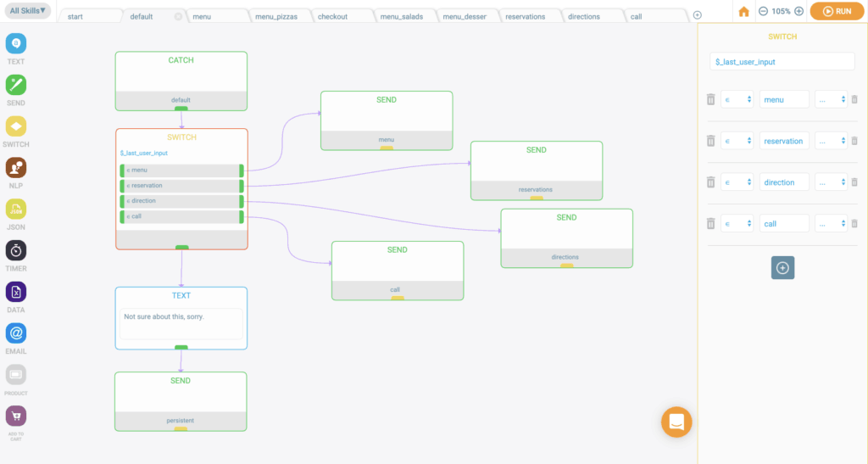The height and width of the screenshot is (464, 868).
Task: Switch to the checkout tab
Action: pyautogui.click(x=341, y=17)
